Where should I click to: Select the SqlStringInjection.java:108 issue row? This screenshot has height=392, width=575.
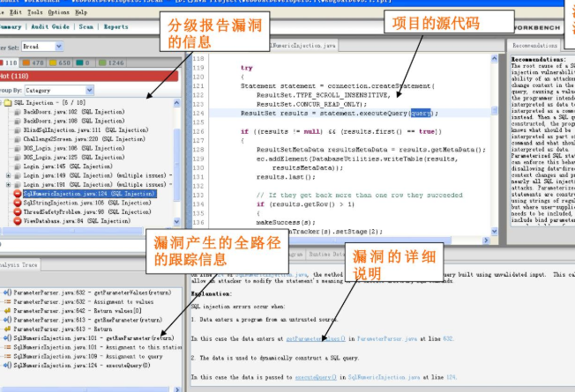pos(87,203)
